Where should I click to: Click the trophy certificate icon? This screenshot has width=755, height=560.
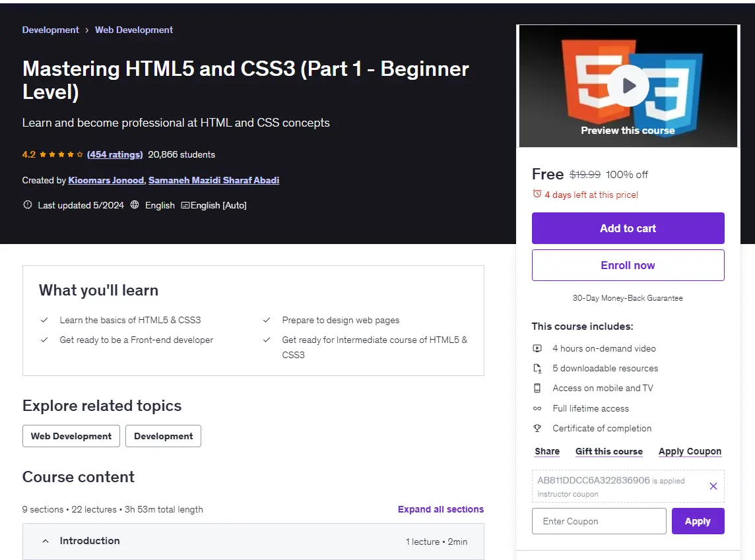(537, 428)
